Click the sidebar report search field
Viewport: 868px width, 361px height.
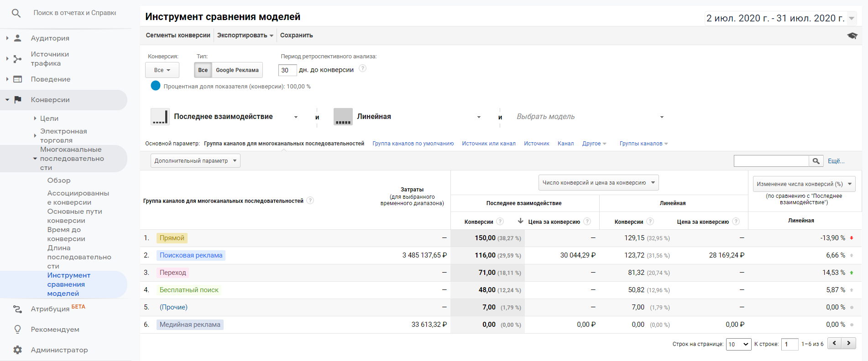75,13
